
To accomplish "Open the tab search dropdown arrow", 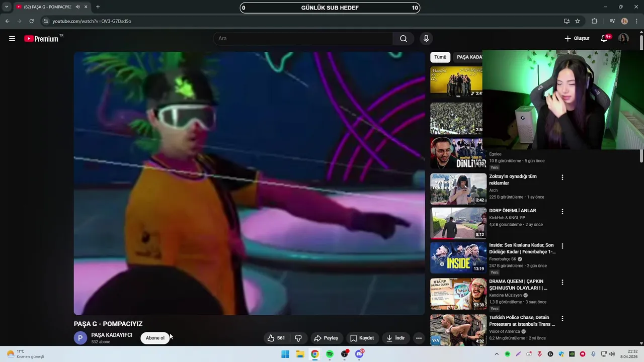I will pos(7,7).
